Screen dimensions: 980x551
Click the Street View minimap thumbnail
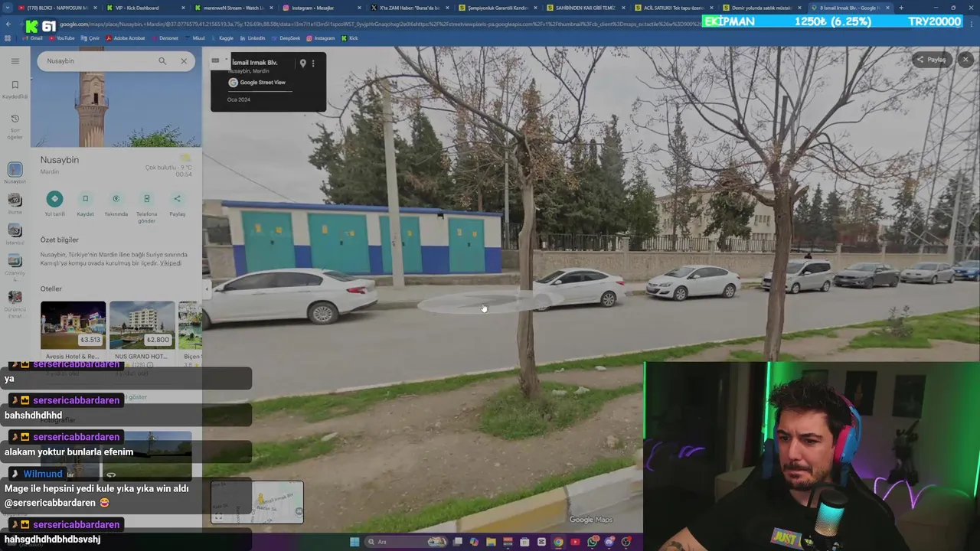point(257,502)
